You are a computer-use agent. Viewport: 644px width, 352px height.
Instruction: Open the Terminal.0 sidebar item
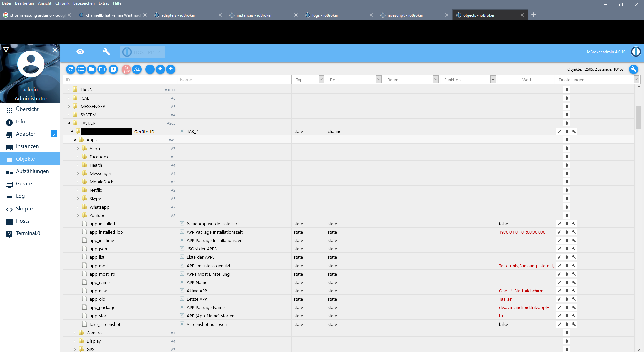pyautogui.click(x=30, y=233)
